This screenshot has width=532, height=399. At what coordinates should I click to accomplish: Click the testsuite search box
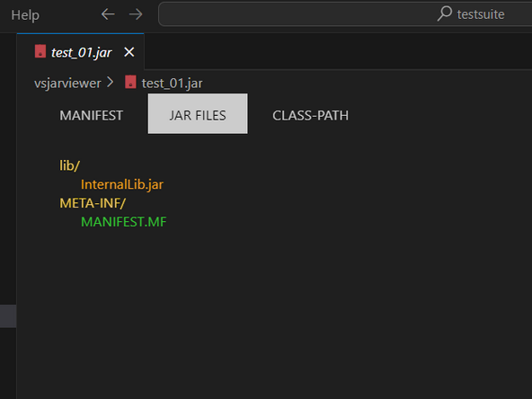tap(345, 13)
